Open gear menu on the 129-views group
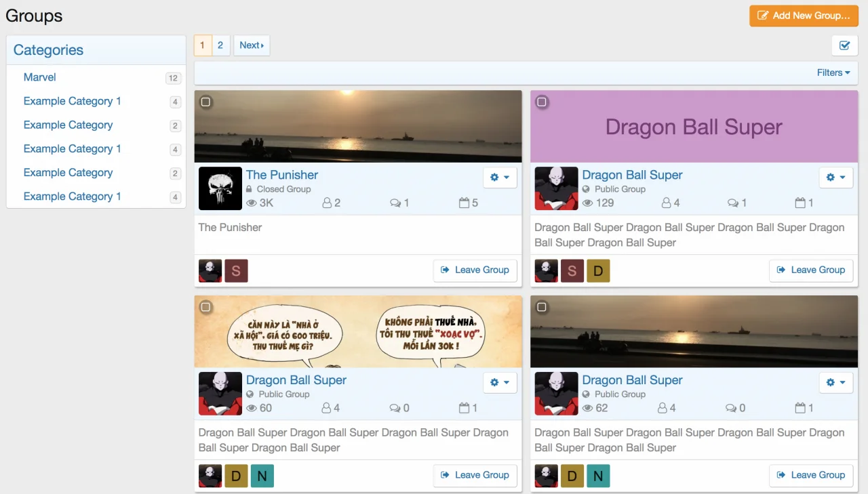Image resolution: width=868 pixels, height=494 pixels. [x=836, y=178]
